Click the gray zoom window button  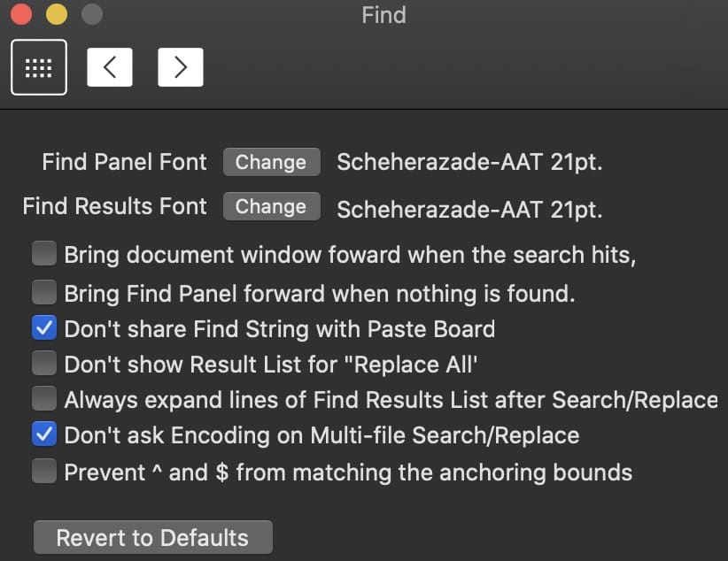pos(90,14)
